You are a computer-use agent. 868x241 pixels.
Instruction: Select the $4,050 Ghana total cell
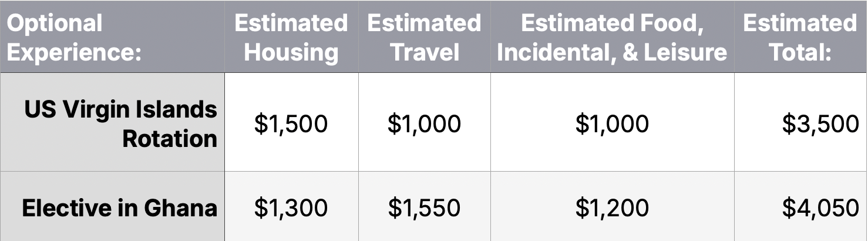(801, 206)
